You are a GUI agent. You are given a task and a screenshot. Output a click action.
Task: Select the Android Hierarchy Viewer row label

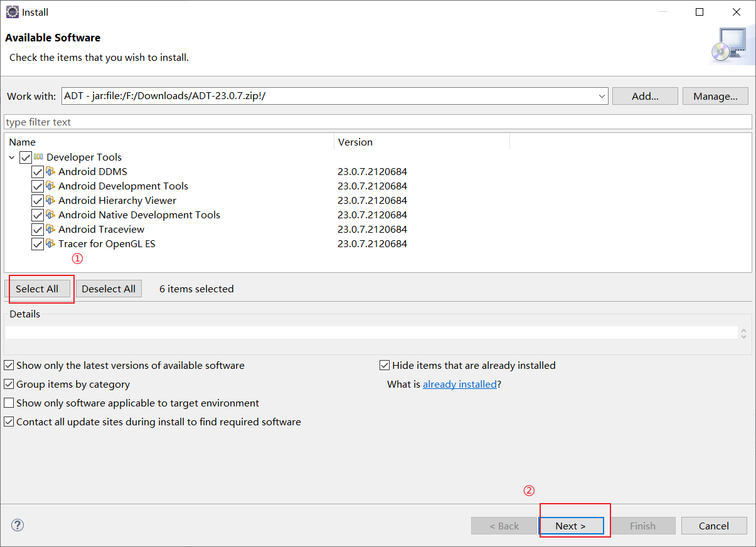coord(117,200)
